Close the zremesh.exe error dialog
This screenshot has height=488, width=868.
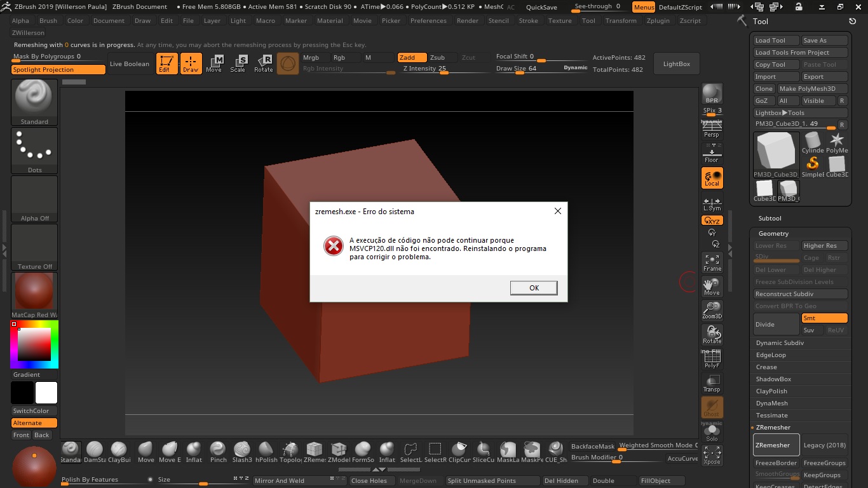558,211
